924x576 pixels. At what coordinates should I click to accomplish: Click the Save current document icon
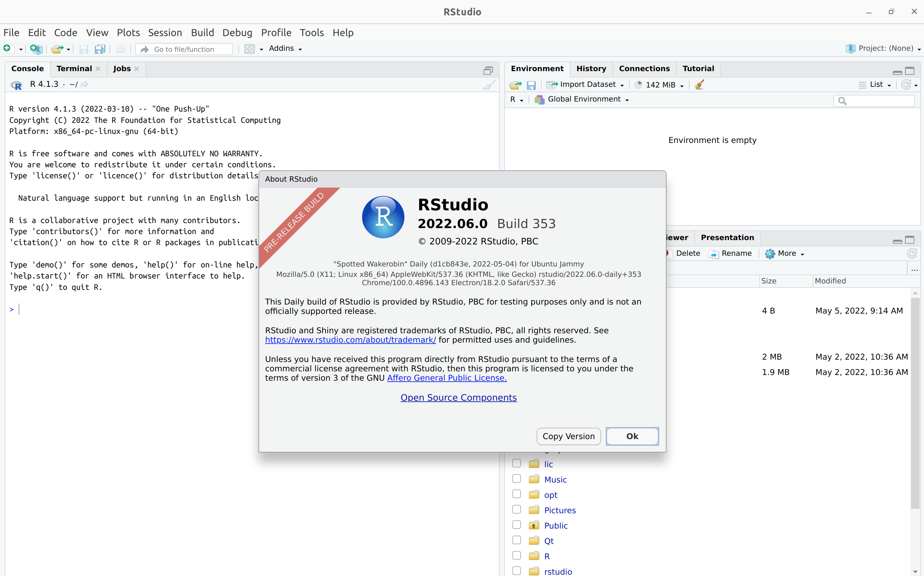(83, 49)
